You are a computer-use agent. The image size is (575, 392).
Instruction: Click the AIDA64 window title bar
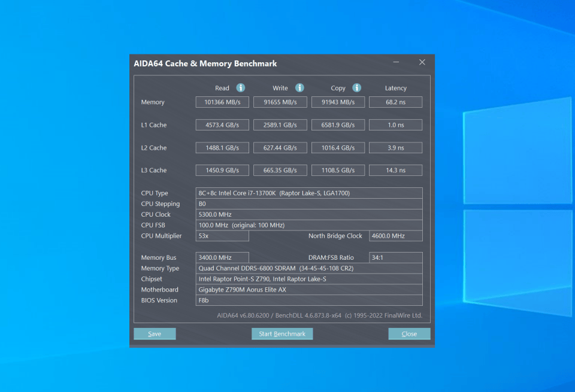click(x=252, y=63)
